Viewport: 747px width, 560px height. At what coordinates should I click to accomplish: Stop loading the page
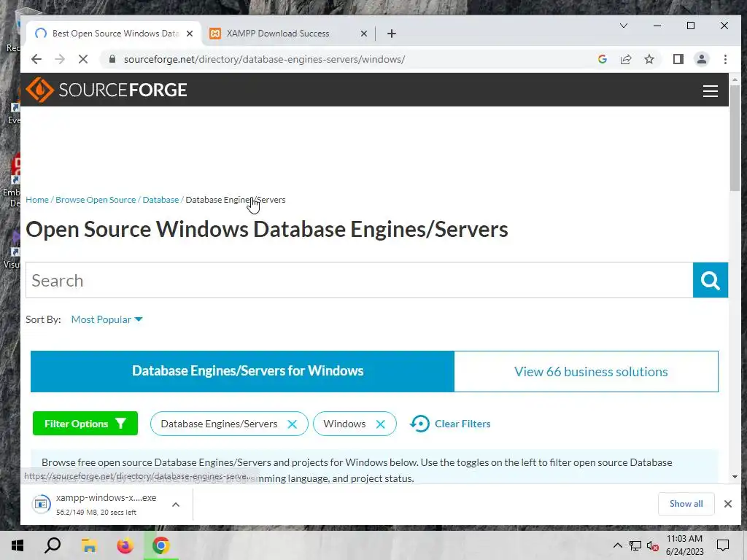tap(83, 59)
